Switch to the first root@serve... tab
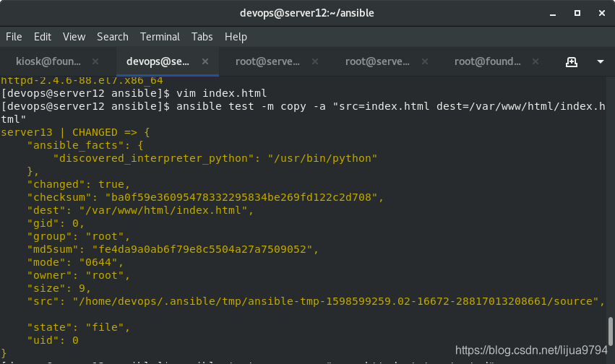 [267, 61]
